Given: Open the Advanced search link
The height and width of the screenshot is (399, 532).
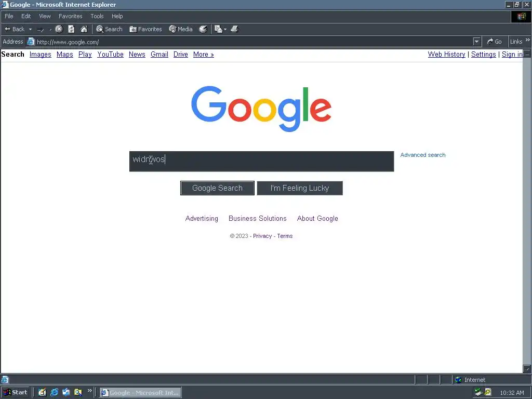Looking at the screenshot, I should point(423,155).
